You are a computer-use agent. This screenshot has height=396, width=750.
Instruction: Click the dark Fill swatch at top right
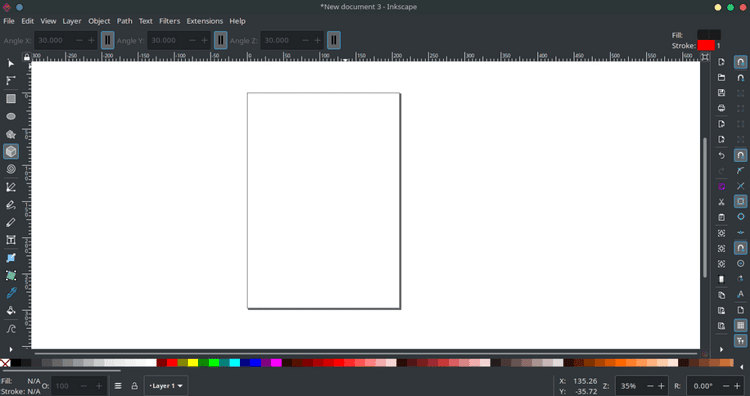coord(709,34)
